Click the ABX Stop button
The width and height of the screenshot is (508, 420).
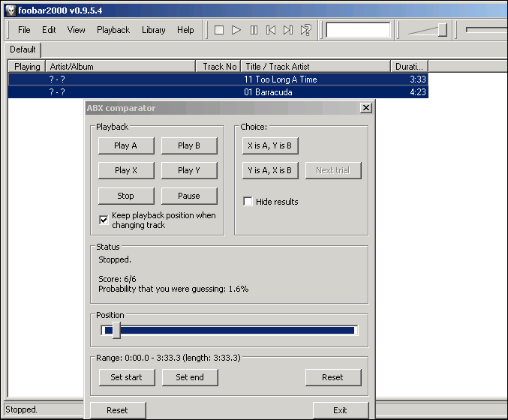[x=126, y=196]
